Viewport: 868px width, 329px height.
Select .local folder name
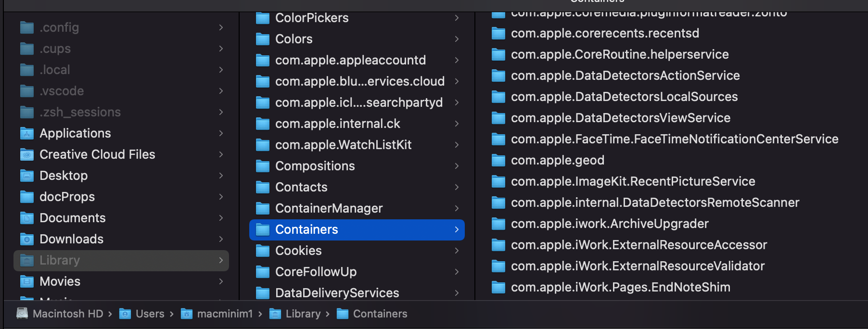[x=54, y=70]
